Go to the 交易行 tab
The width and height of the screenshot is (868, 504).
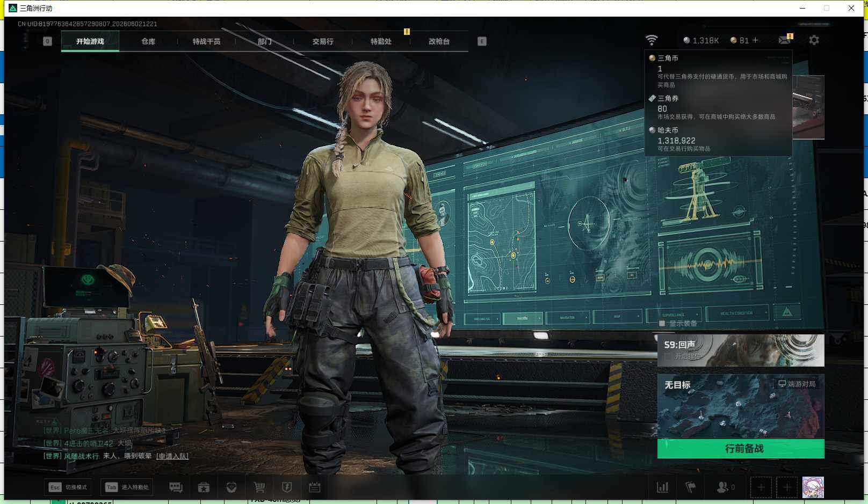(x=323, y=41)
